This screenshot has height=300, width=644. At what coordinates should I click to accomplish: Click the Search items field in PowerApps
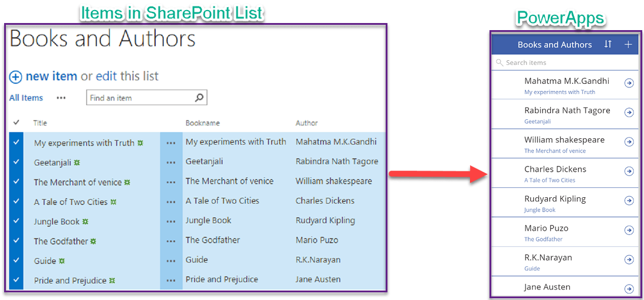point(554,63)
